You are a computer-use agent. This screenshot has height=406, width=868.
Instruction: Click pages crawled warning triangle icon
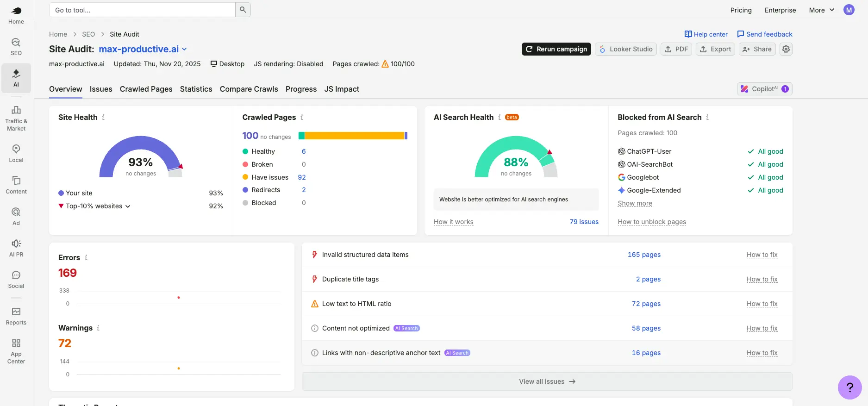pyautogui.click(x=385, y=64)
